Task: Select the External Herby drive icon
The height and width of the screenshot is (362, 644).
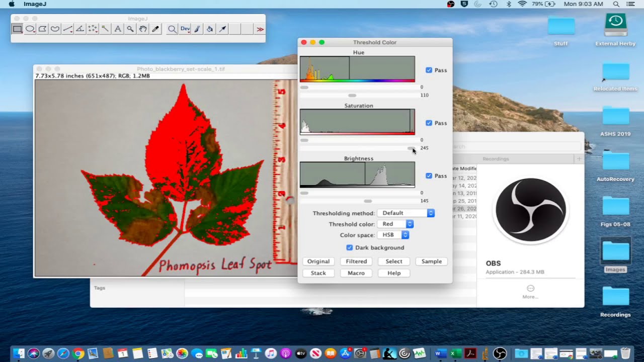Action: pos(615,30)
